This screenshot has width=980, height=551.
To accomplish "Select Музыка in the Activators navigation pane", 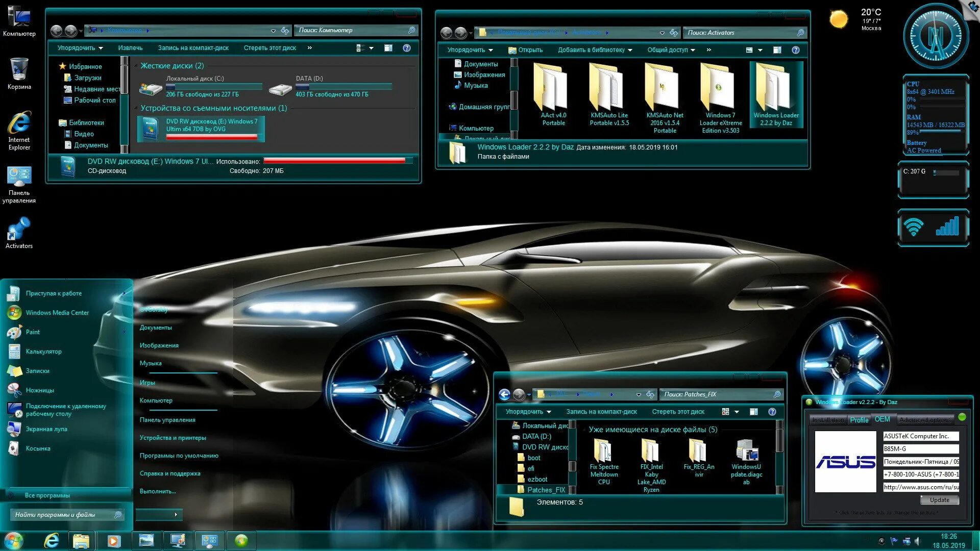I will click(475, 86).
